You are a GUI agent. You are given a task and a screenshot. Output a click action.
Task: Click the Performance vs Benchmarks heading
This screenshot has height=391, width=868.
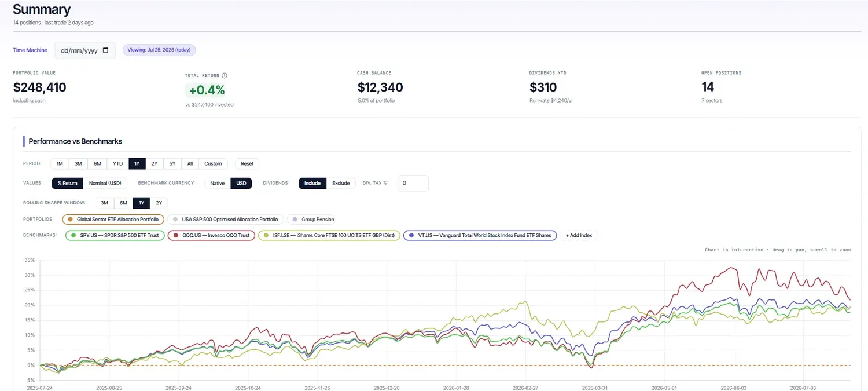coord(75,141)
